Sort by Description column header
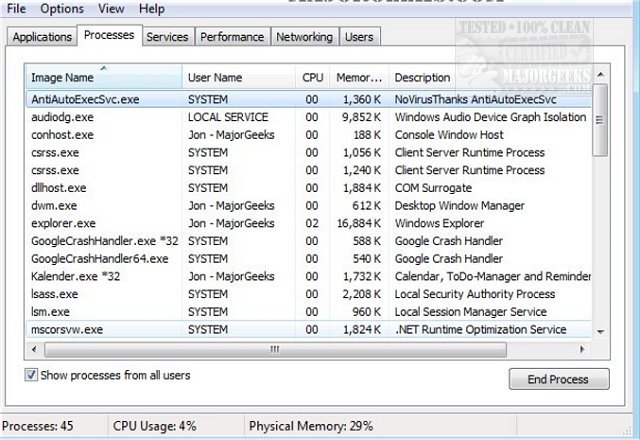The height and width of the screenshot is (440, 640). tap(490, 77)
